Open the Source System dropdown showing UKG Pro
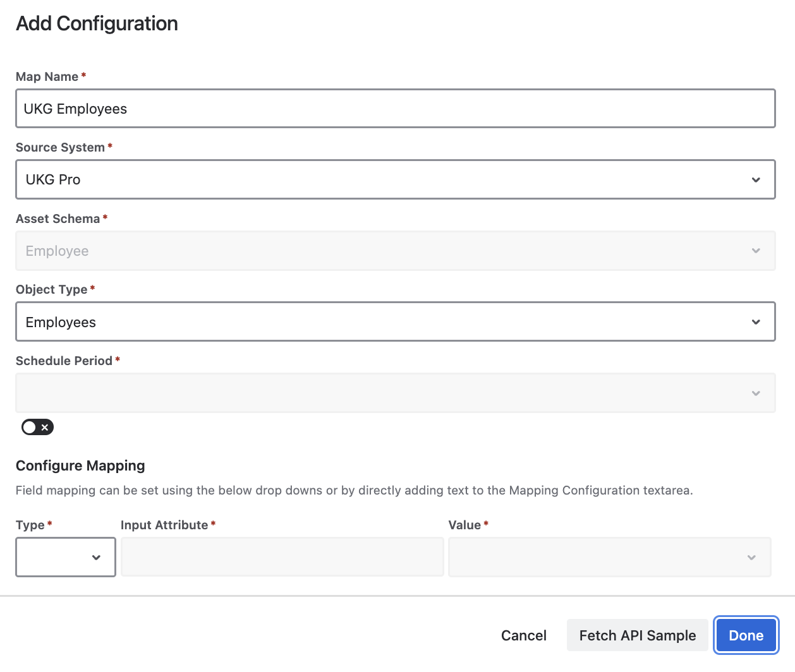The height and width of the screenshot is (672, 795). [x=396, y=179]
